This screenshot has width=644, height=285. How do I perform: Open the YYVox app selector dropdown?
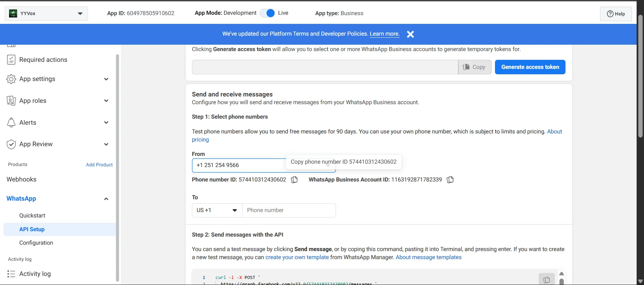pyautogui.click(x=46, y=13)
